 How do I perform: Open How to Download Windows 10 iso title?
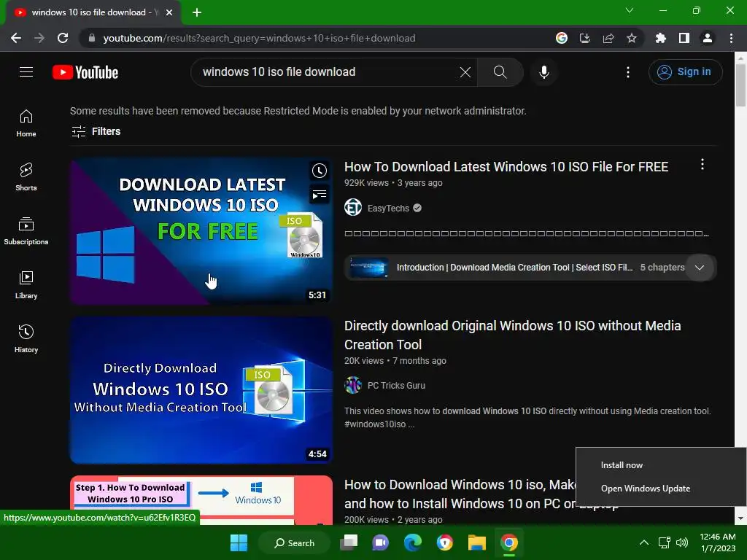[460, 494]
